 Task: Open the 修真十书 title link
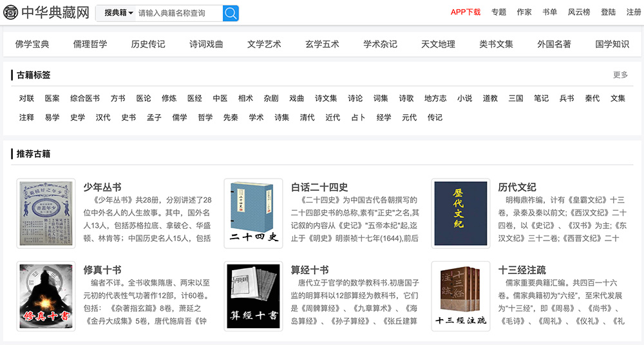tap(102, 270)
